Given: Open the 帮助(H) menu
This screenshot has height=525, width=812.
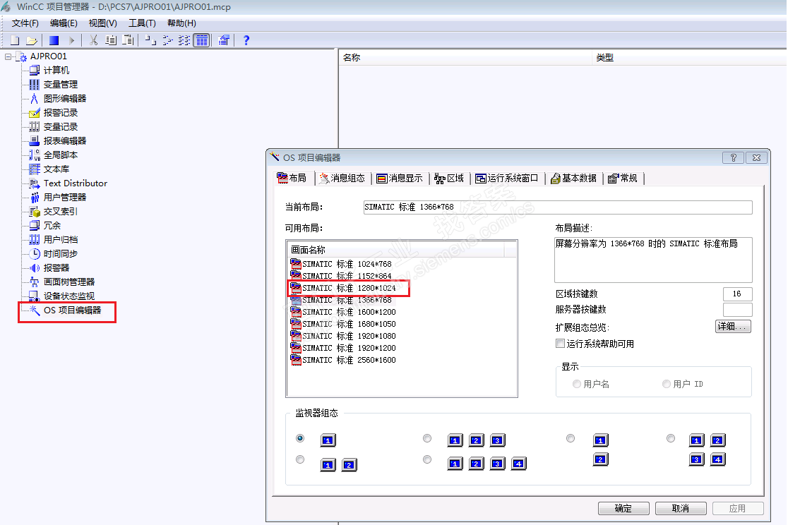Looking at the screenshot, I should coord(181,23).
